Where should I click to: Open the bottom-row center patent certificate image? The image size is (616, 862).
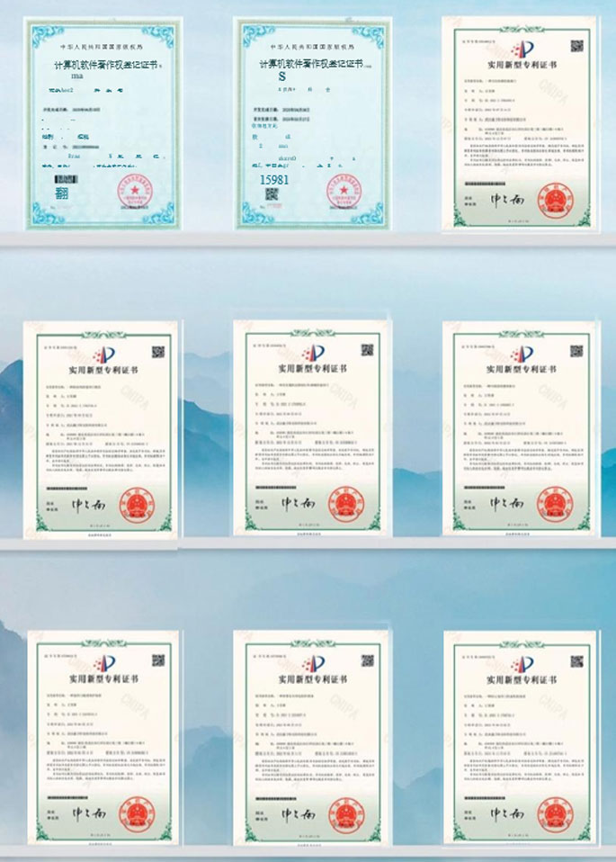[311, 736]
